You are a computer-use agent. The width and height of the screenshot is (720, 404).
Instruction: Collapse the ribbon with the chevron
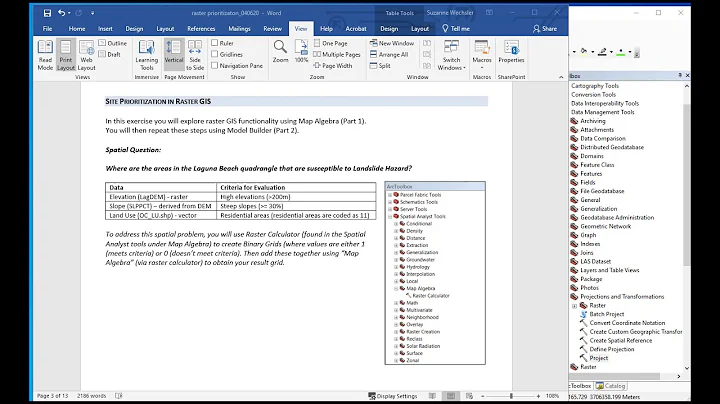pos(561,77)
